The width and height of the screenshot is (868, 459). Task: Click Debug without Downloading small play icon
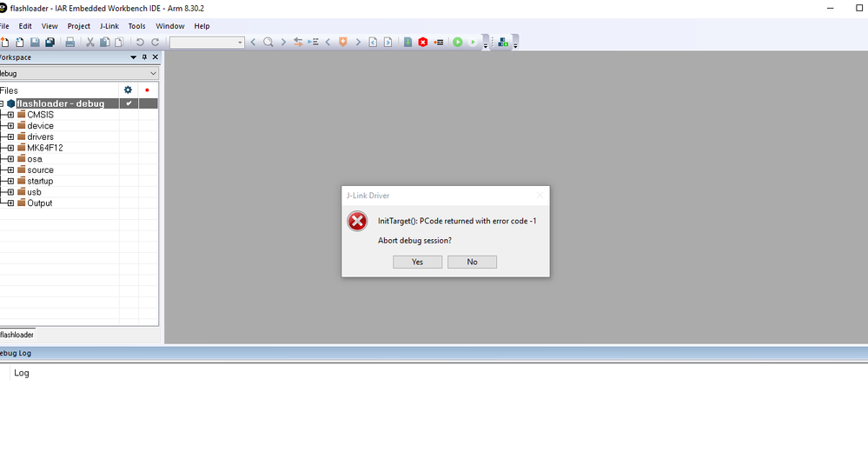point(473,42)
